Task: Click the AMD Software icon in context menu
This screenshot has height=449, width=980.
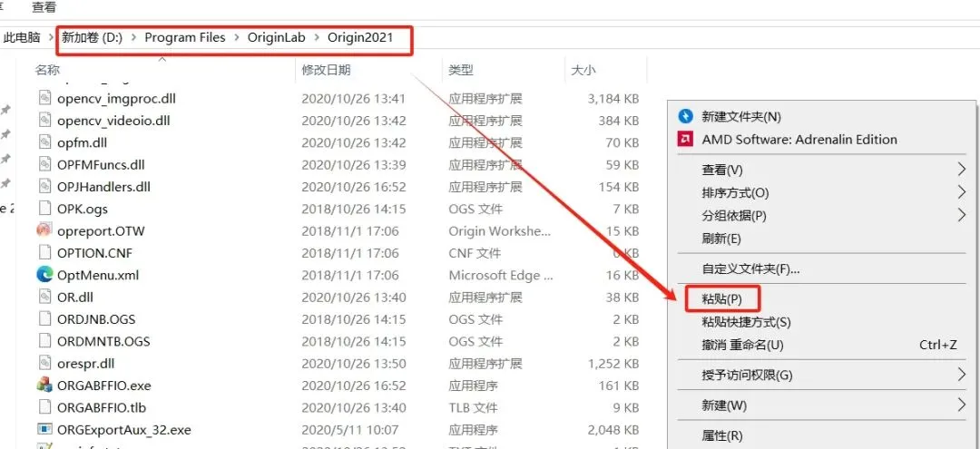Action: tap(685, 140)
